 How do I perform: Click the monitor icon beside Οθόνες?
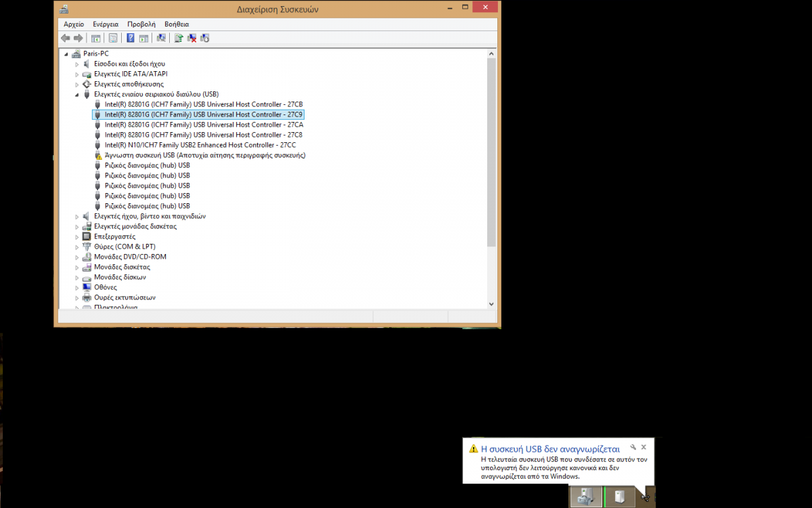(87, 287)
